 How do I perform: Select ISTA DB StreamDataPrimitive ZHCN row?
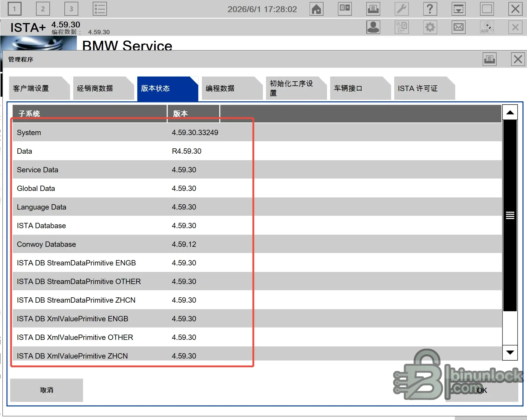(x=257, y=300)
